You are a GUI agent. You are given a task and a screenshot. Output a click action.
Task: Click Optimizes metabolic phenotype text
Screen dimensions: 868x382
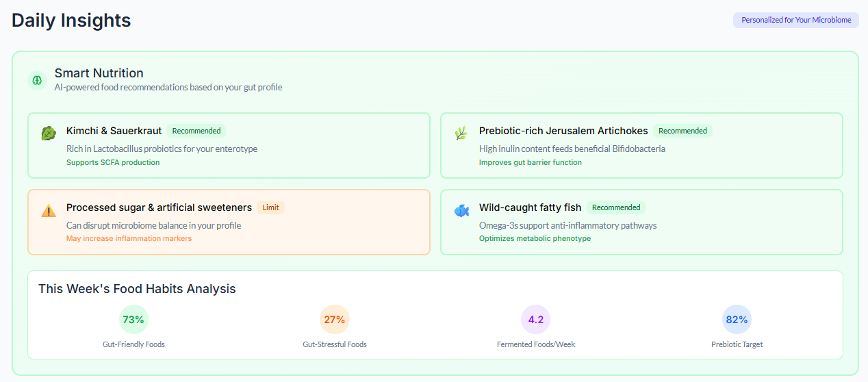click(x=535, y=238)
